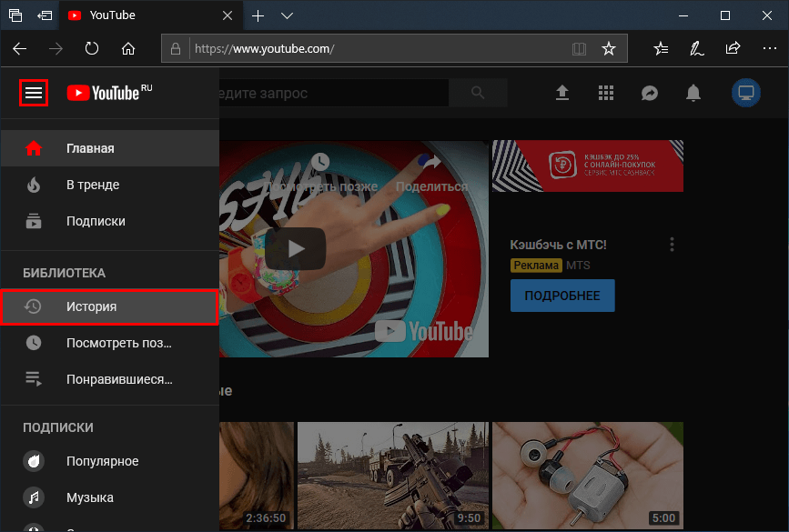789x532 pixels.
Task: Open the Кэшбэчь с МТС! ad title
Action: tap(558, 245)
